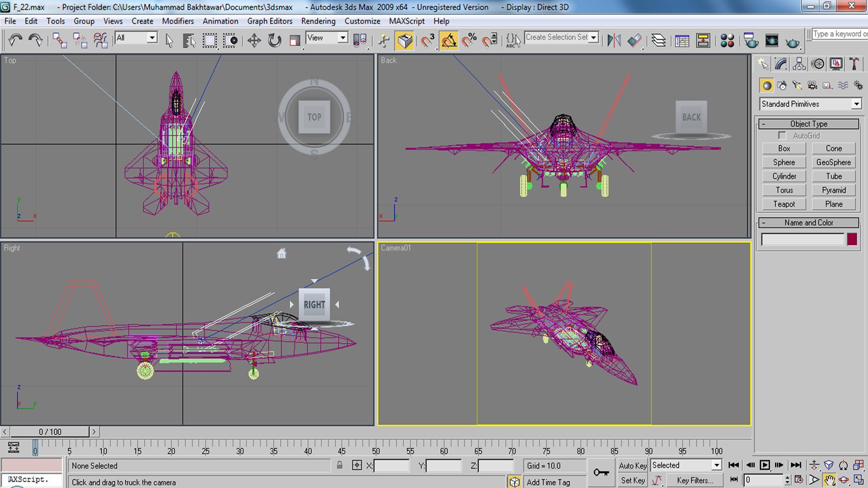The image size is (868, 488).
Task: Select the Lights category icon
Action: point(797,85)
